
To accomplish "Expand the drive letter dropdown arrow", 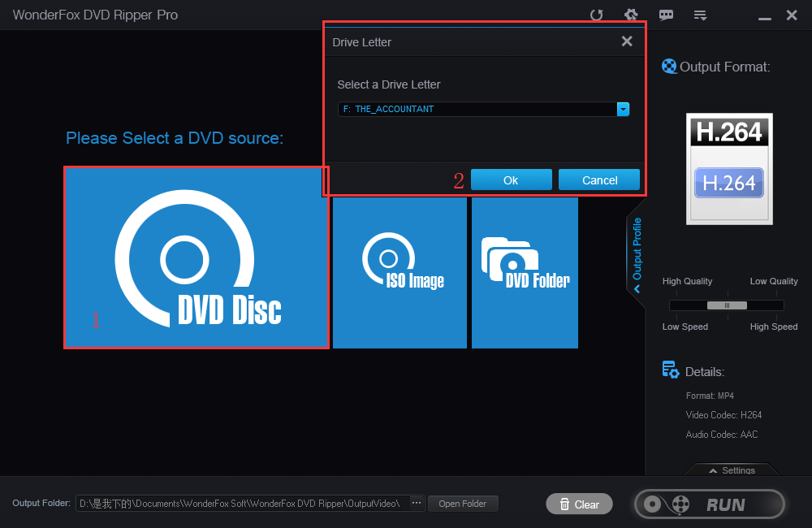I will click(623, 109).
